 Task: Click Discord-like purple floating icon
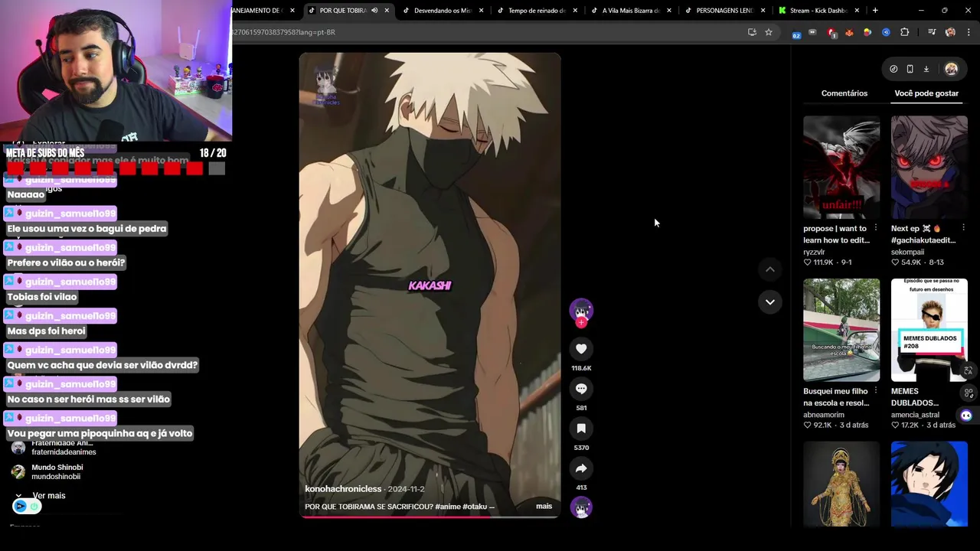966,416
